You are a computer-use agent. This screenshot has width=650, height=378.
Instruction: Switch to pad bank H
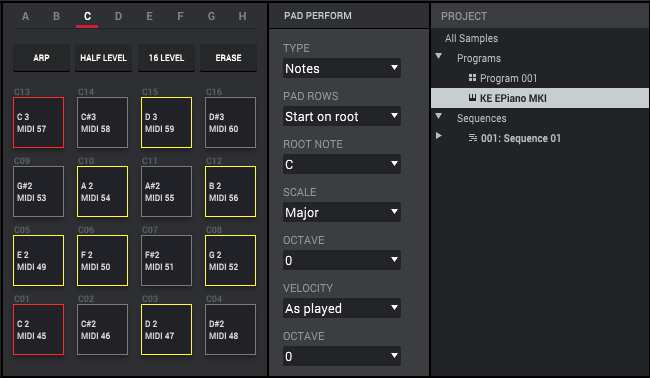243,16
